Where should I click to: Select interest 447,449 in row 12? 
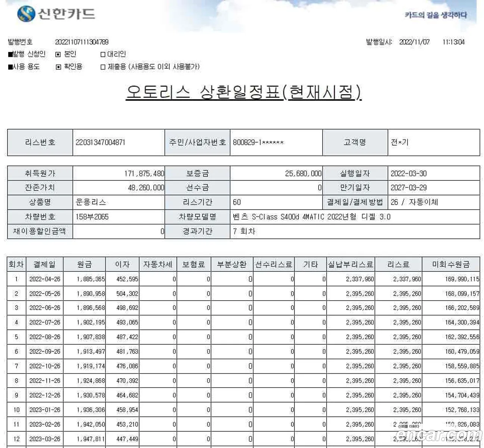(x=127, y=439)
